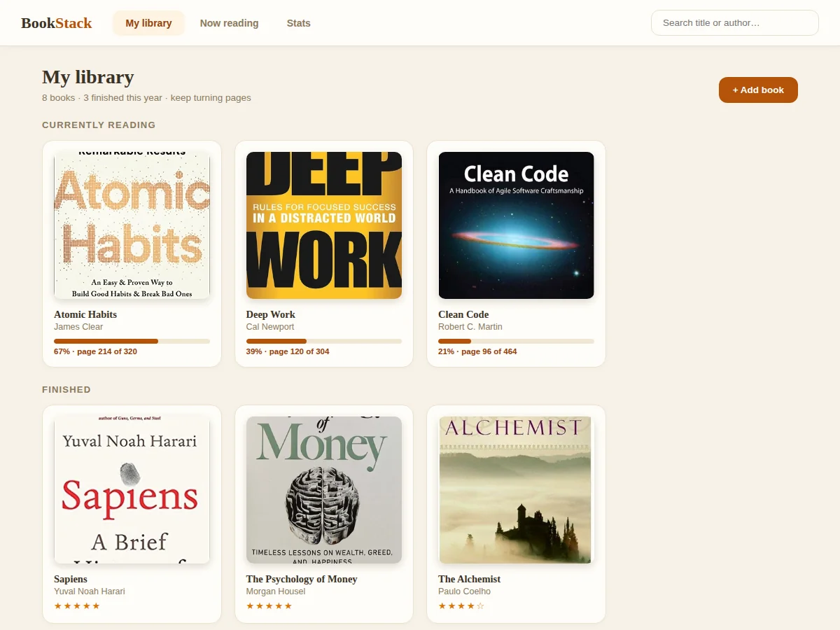Click author name Morgan Housel
This screenshot has width=840, height=630.
[276, 591]
